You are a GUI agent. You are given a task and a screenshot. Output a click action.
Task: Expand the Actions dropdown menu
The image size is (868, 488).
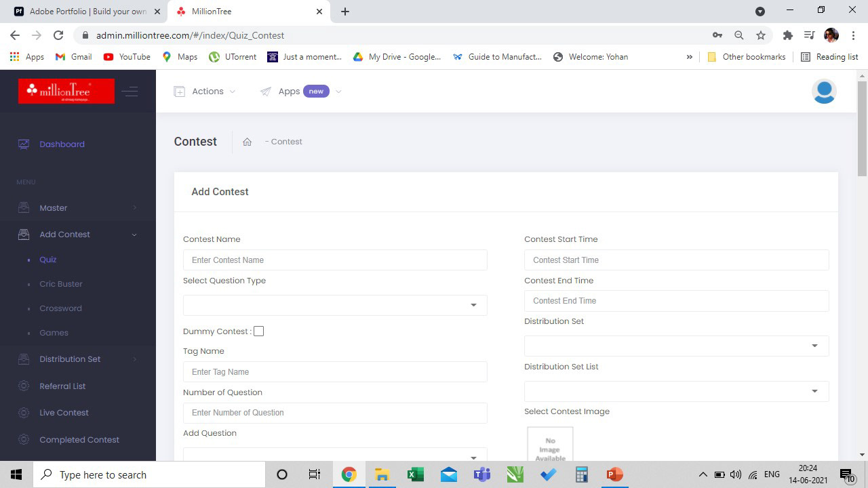233,91
